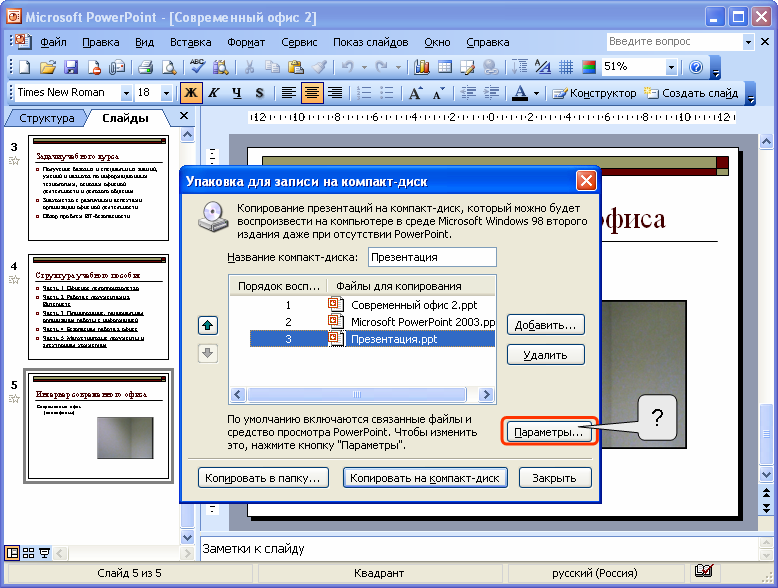Select slide 3 thumbnail
Screen dimensions: 778x588
point(98,188)
